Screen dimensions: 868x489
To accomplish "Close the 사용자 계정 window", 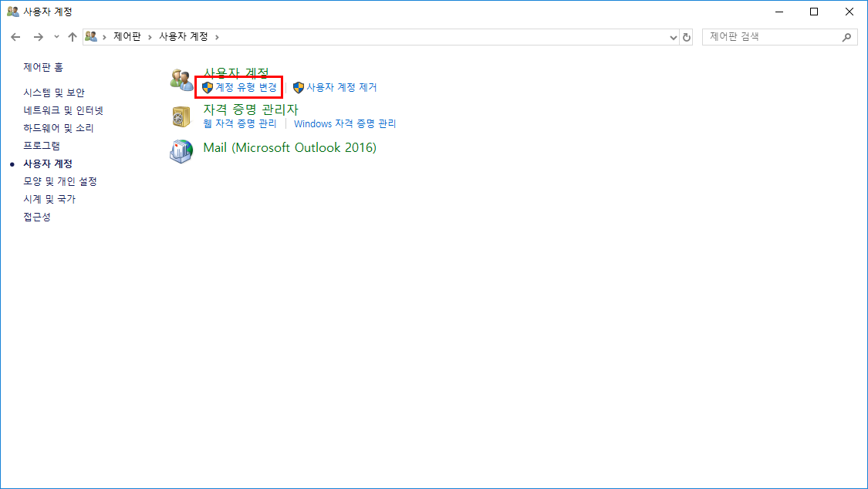I will click(x=849, y=12).
